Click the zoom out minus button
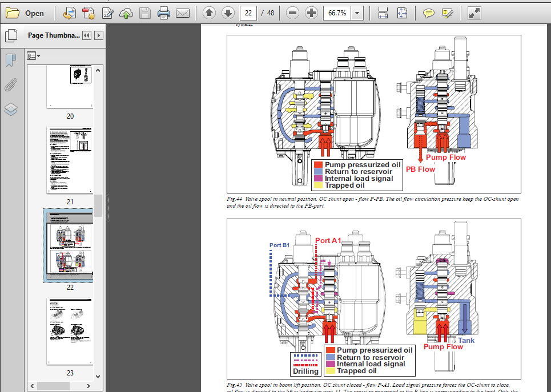This screenshot has width=551, height=392. click(x=292, y=13)
